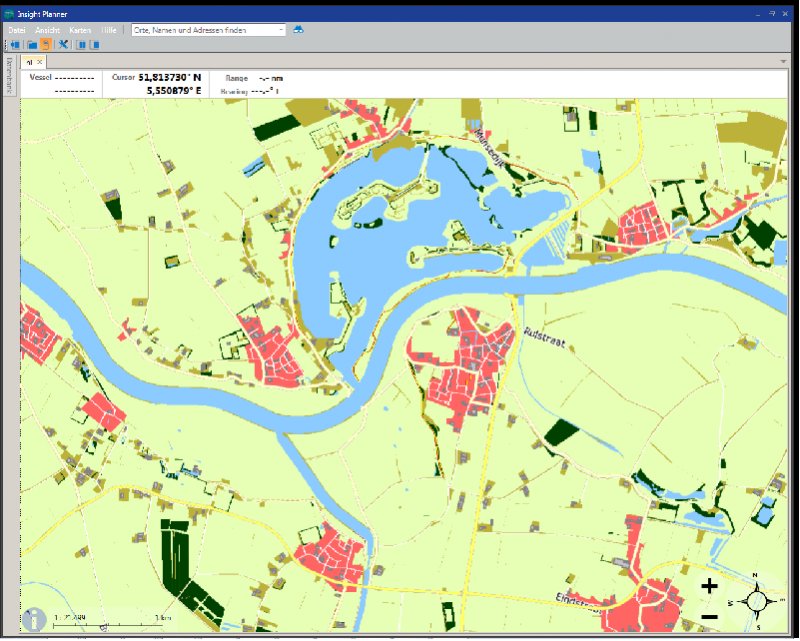
Task: Open the wrench settings tool
Action: click(x=63, y=45)
